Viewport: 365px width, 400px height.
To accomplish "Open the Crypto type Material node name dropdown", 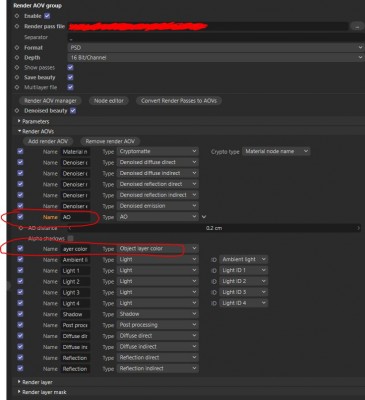I will [x=276, y=151].
